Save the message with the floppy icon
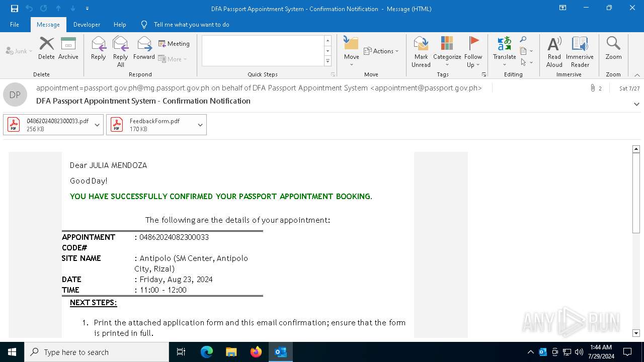The height and width of the screenshot is (362, 644). pos(14,9)
